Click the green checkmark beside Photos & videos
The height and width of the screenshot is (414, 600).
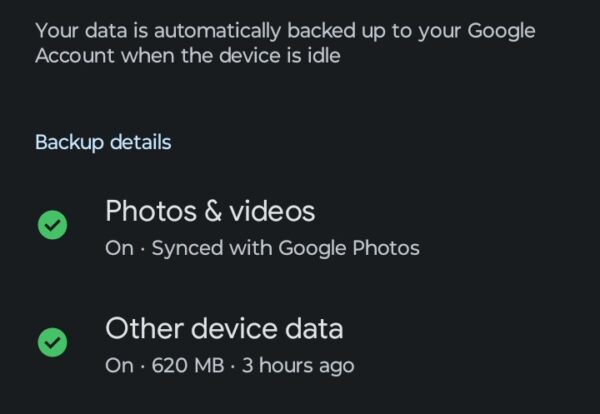click(52, 226)
